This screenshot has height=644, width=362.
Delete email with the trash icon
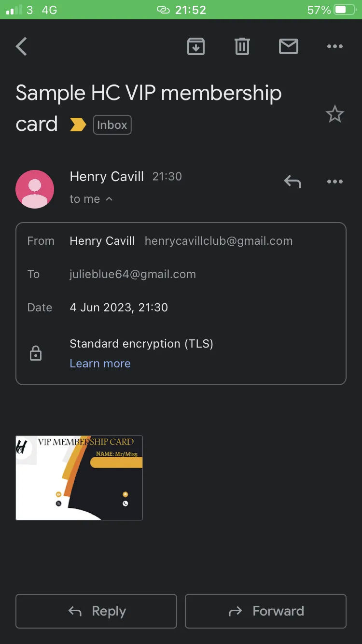pyautogui.click(x=242, y=46)
